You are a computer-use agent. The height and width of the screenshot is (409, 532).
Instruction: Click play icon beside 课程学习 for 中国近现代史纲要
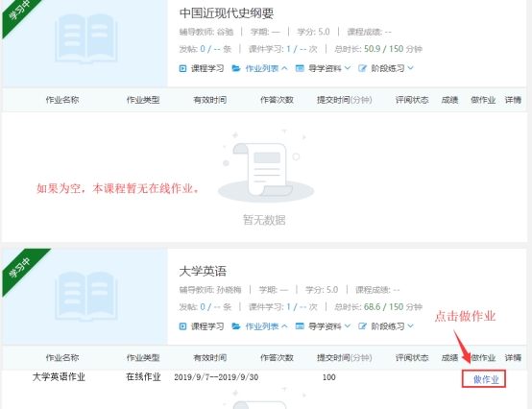(x=182, y=68)
